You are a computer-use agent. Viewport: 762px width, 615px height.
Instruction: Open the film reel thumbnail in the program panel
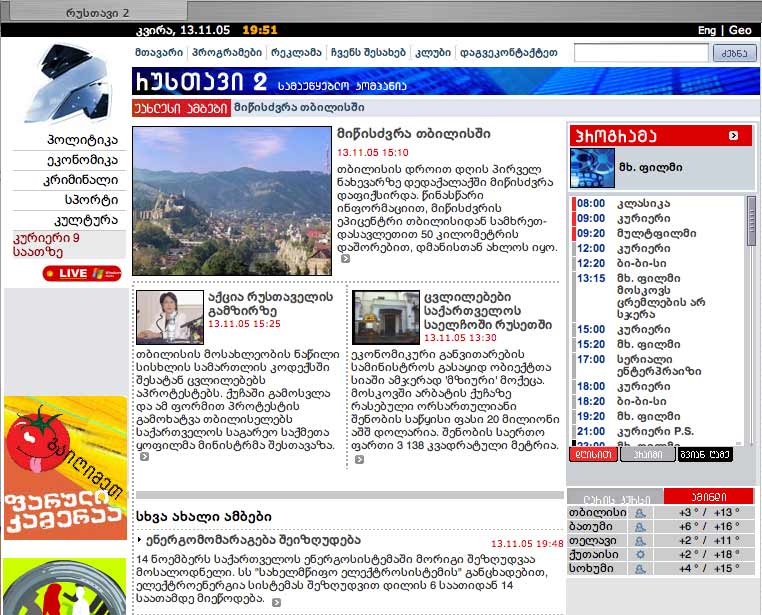(592, 168)
